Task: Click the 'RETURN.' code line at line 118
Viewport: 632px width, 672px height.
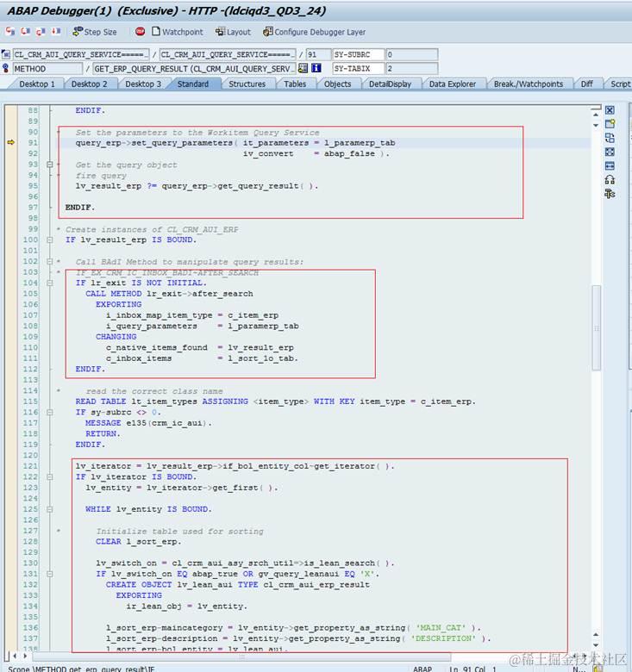Action: pos(103,433)
